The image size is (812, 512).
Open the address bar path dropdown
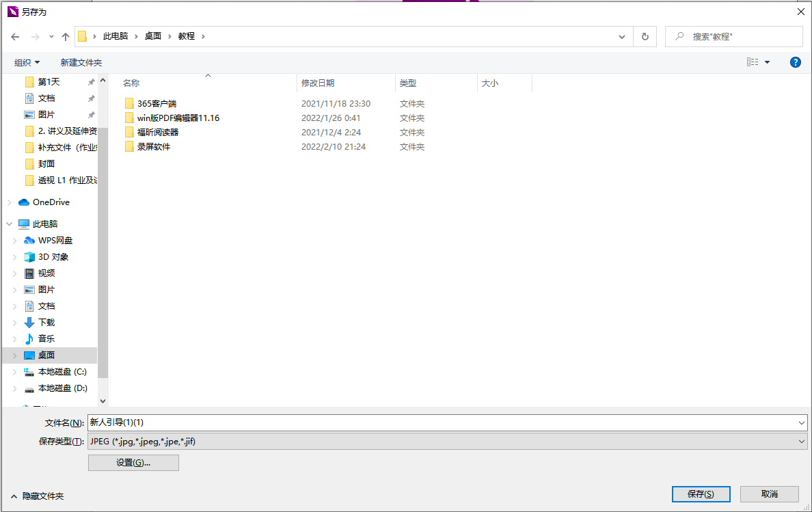click(x=621, y=37)
